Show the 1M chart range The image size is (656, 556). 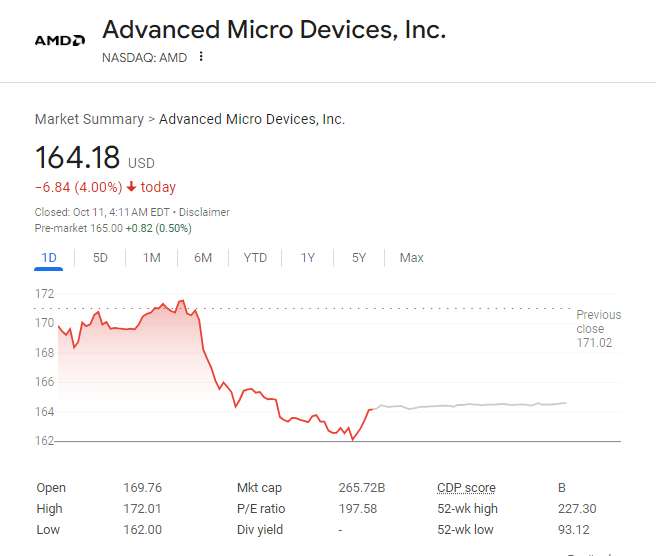152,258
